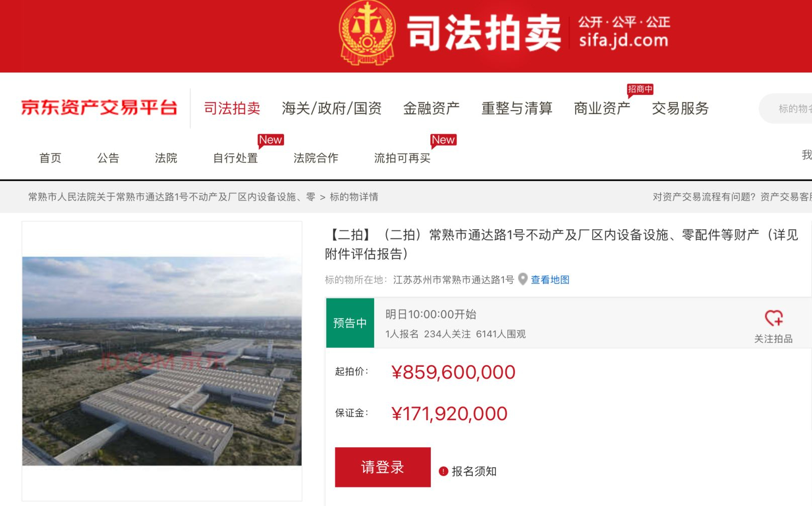Viewport: 812px width, 506px height.
Task: Go to the 首页 sub-navigation tab
Action: click(x=50, y=158)
